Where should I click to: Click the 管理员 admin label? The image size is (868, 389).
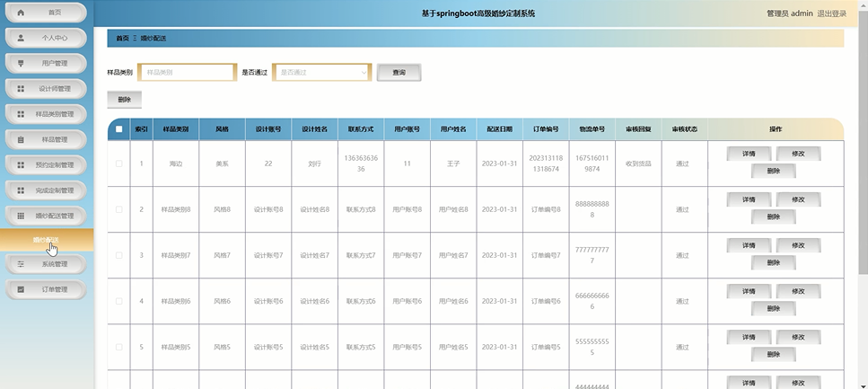pyautogui.click(x=789, y=13)
